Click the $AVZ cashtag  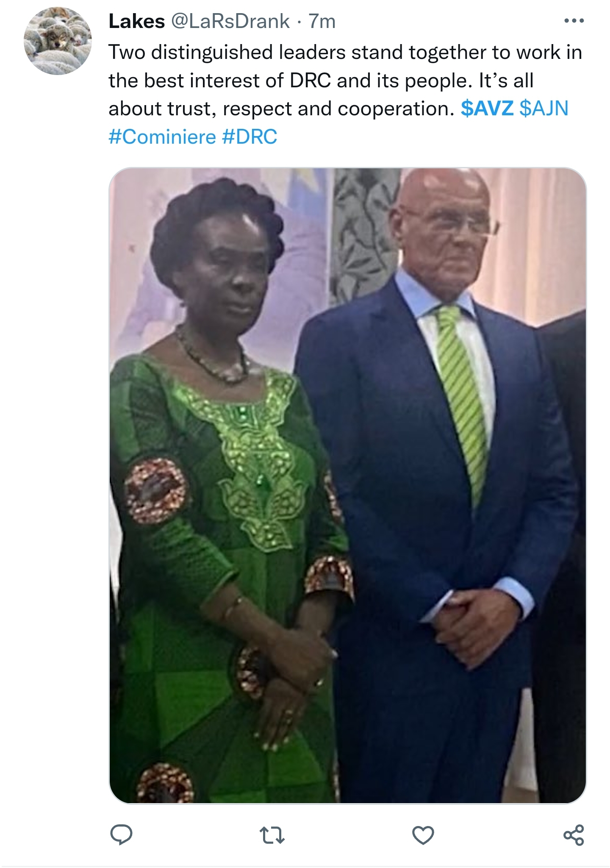487,108
